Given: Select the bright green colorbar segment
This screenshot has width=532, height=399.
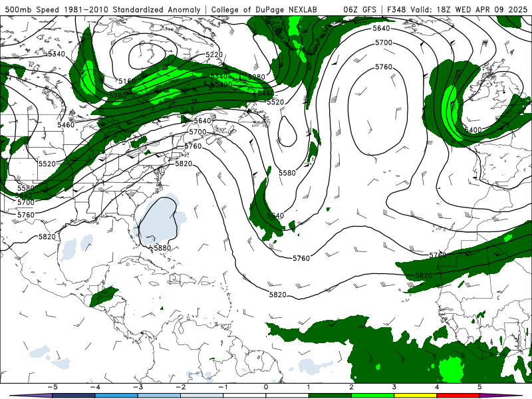Looking at the screenshot, I should click(372, 396).
